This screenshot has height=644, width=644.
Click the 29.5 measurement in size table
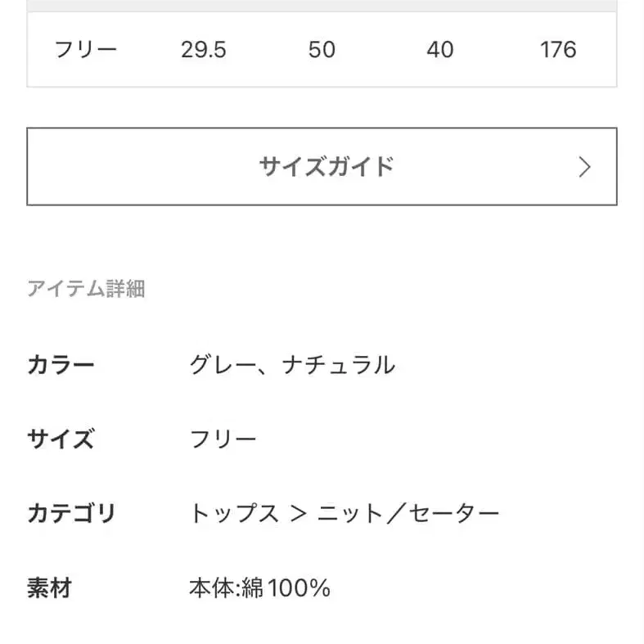click(x=203, y=49)
